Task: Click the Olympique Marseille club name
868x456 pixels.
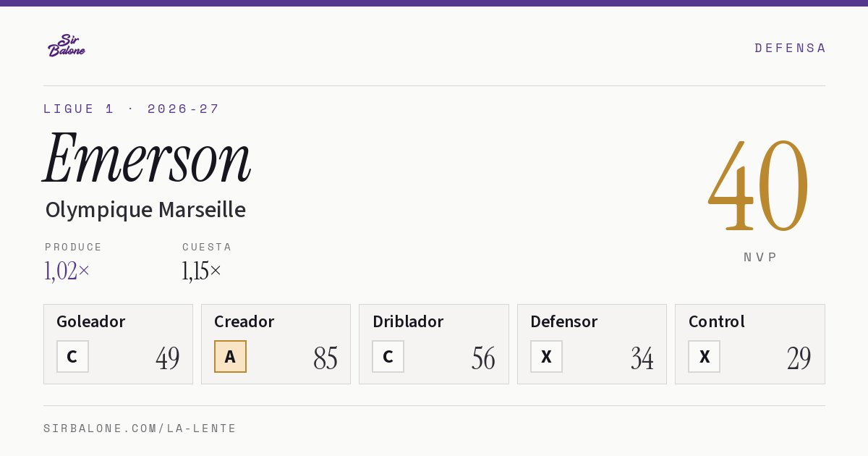Action: 145,210
